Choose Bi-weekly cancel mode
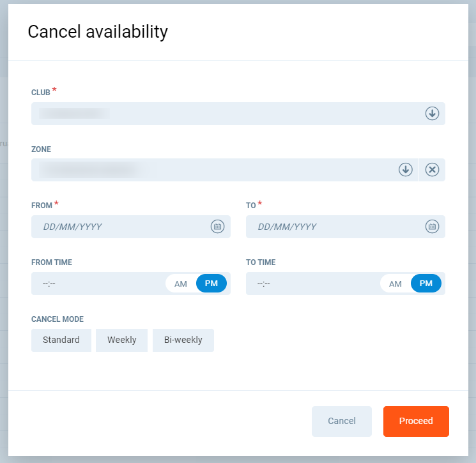 point(183,340)
